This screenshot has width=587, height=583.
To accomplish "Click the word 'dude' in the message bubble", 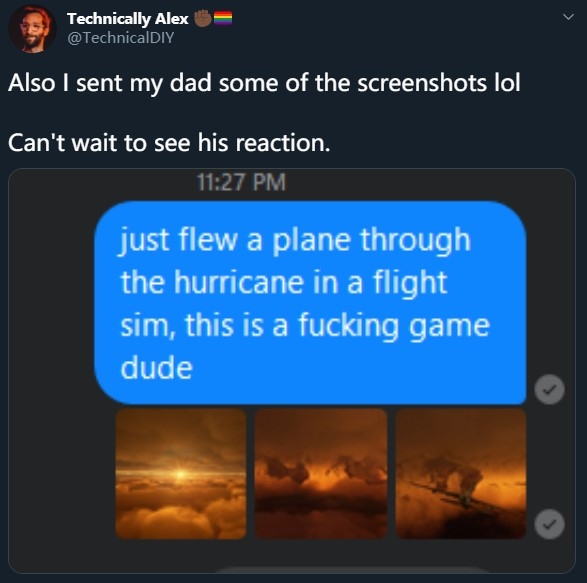I will (x=156, y=368).
